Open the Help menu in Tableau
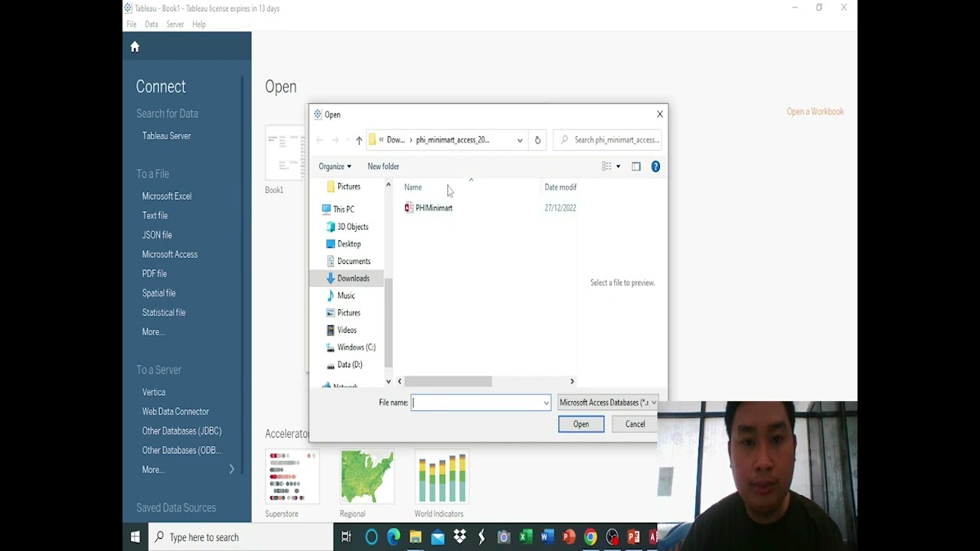The height and width of the screenshot is (551, 980). pos(199,24)
